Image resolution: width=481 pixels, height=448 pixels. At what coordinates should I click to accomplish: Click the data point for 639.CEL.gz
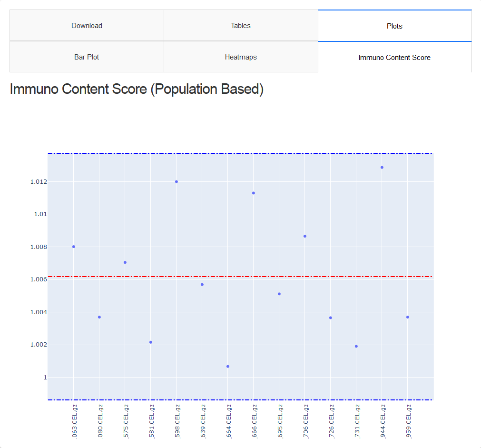tap(202, 285)
